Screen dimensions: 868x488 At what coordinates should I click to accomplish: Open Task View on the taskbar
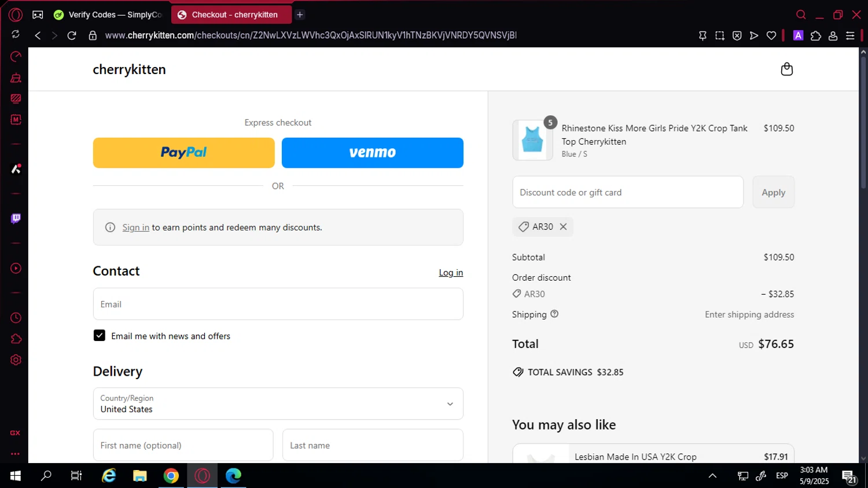pos(76,476)
